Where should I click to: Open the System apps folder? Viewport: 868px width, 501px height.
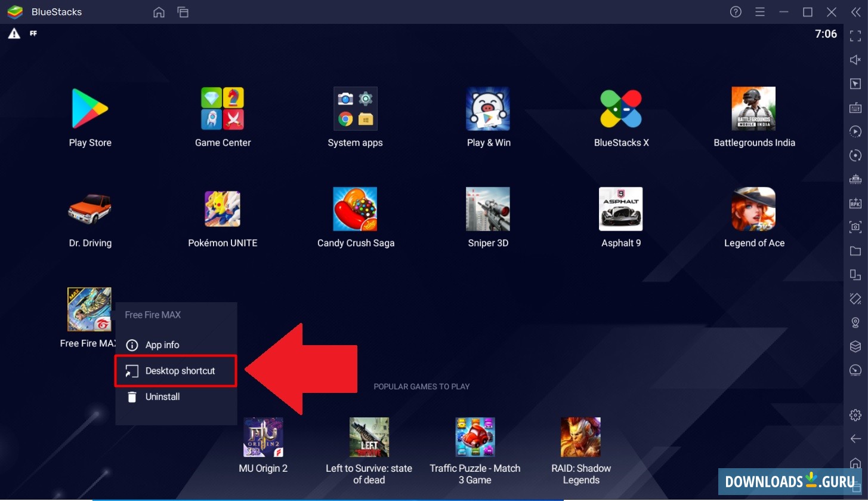click(356, 108)
